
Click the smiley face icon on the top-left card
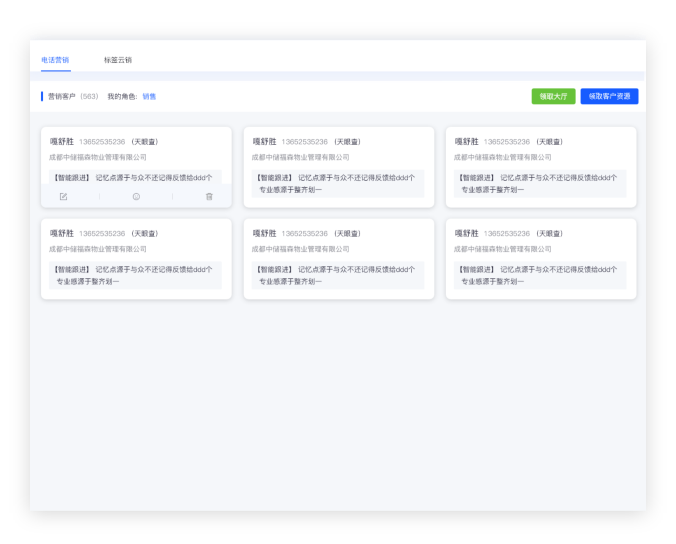click(136, 197)
